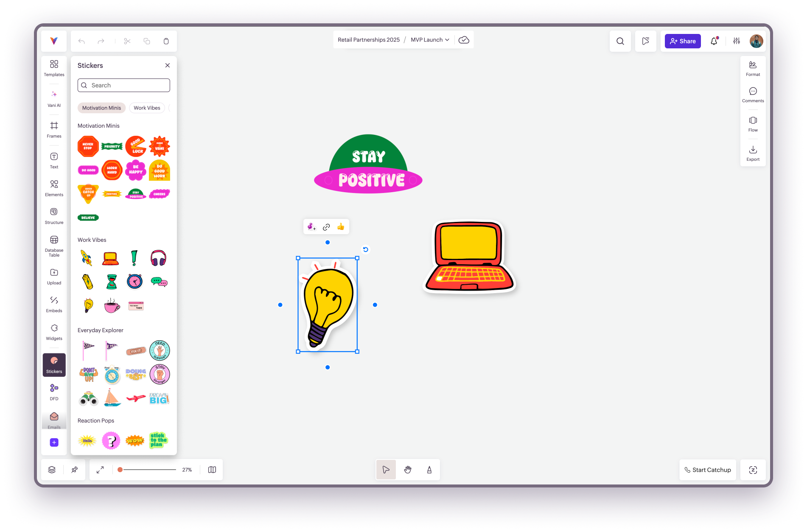Select the pen drawing tool

coord(429,470)
